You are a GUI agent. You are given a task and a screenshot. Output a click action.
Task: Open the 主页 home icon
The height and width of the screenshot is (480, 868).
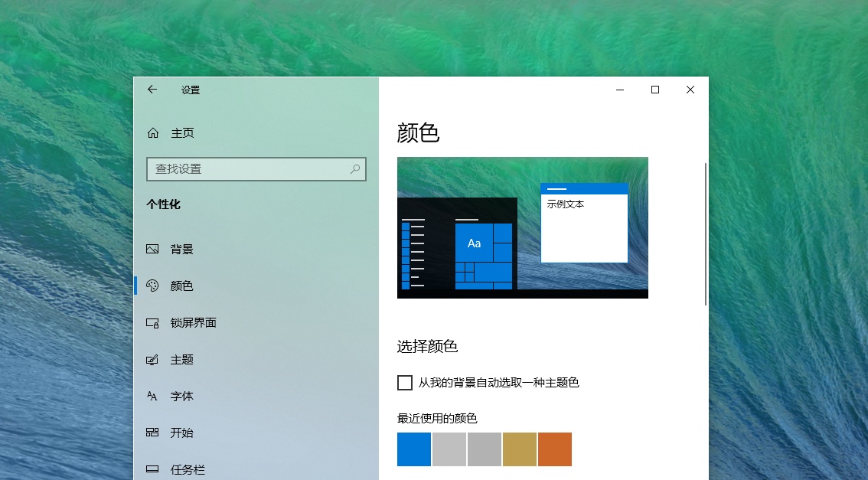pyautogui.click(x=153, y=133)
